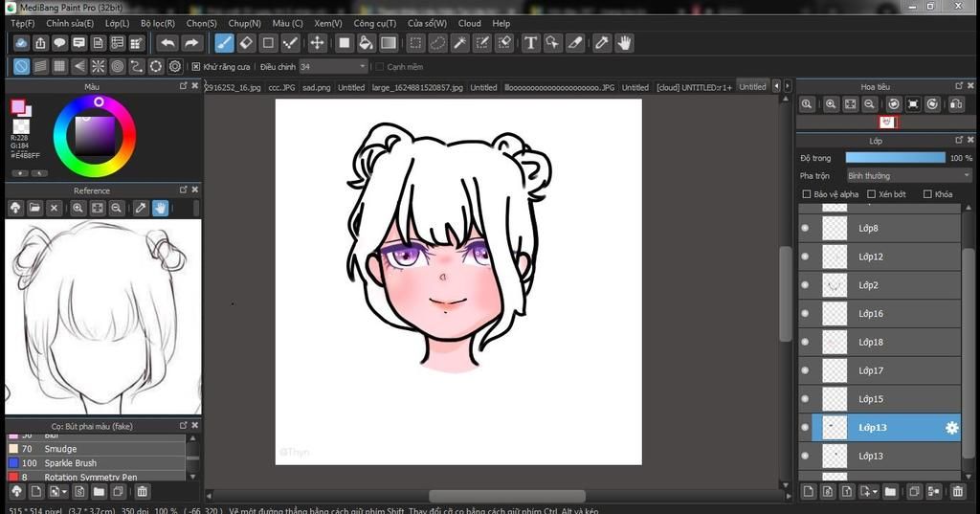This screenshot has height=514, width=980.
Task: Open the cloud save icon
Action: coord(21,43)
